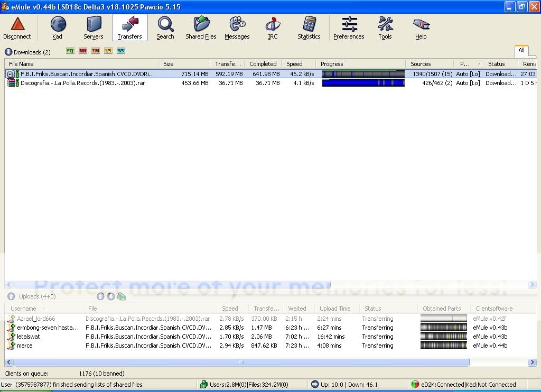Sort downloads by Completed column
The height and width of the screenshot is (392, 541).
tap(263, 64)
